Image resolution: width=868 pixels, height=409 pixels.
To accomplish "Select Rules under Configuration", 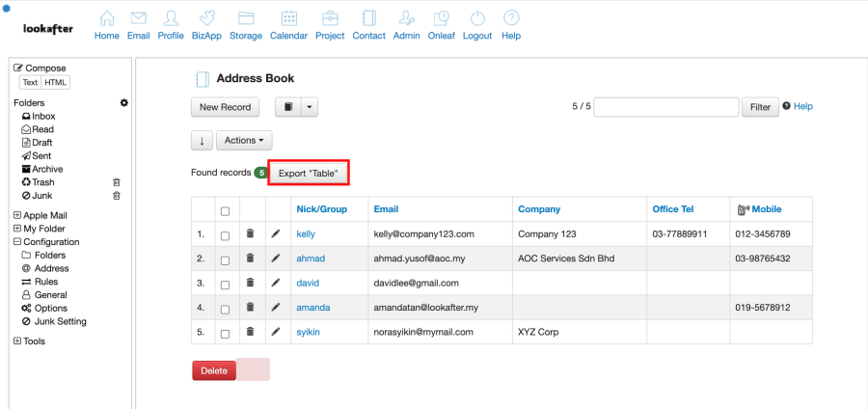I will (x=45, y=282).
